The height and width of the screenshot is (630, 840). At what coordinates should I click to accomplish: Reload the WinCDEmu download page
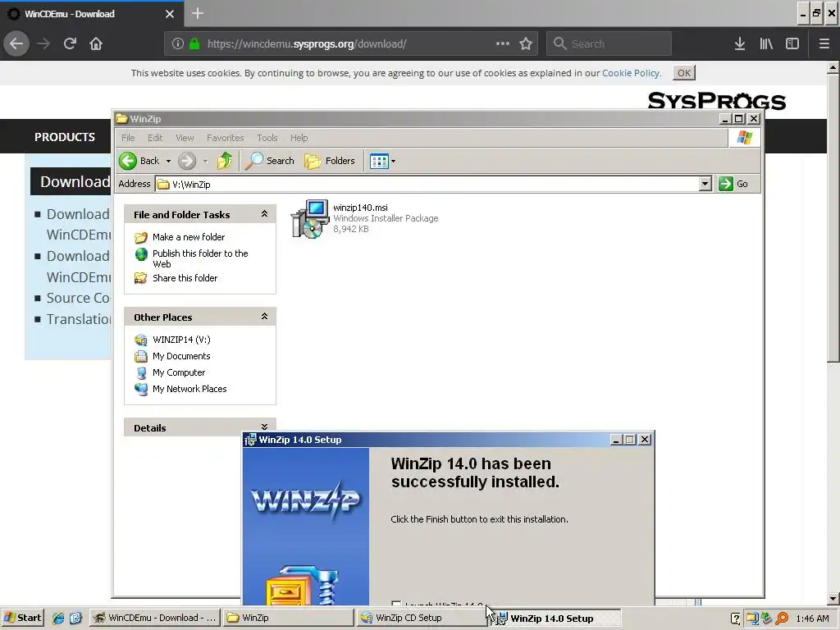click(x=70, y=43)
